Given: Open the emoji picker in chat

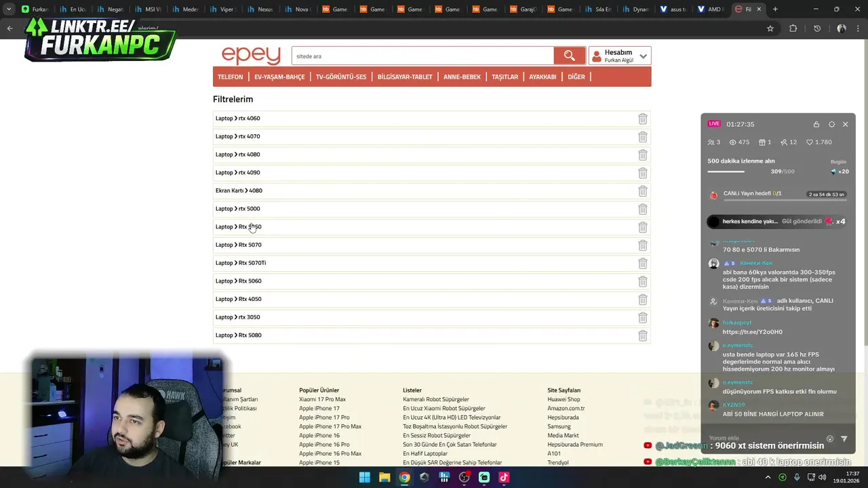Looking at the screenshot, I should coord(829,439).
